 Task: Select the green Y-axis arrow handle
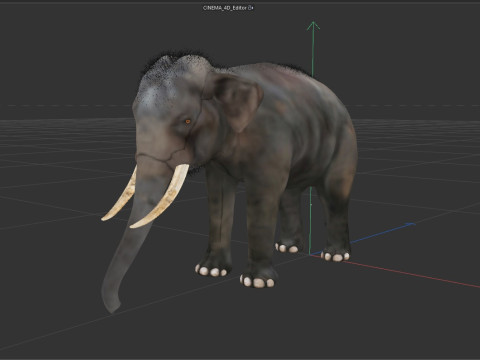[x=313, y=26]
